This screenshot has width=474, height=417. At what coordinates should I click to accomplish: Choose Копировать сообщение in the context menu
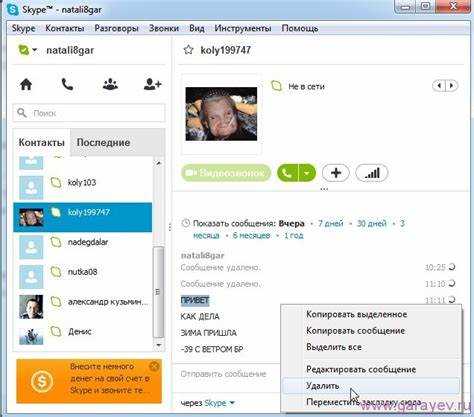pyautogui.click(x=355, y=331)
